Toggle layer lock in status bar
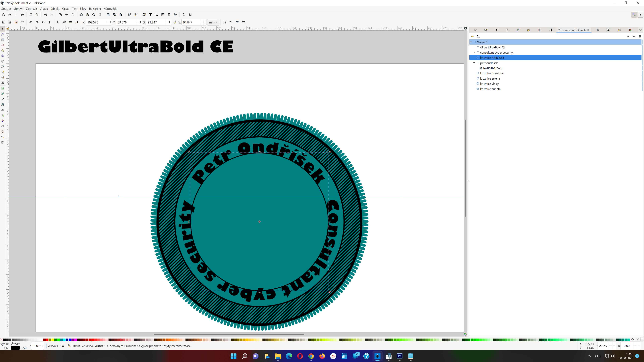 (69, 346)
